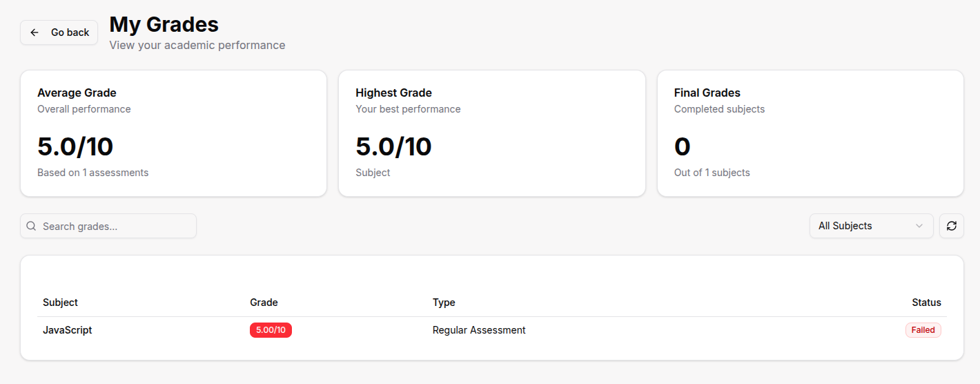This screenshot has height=384, width=980.
Task: Click the chevron arrow of All Subjects
Action: (919, 226)
